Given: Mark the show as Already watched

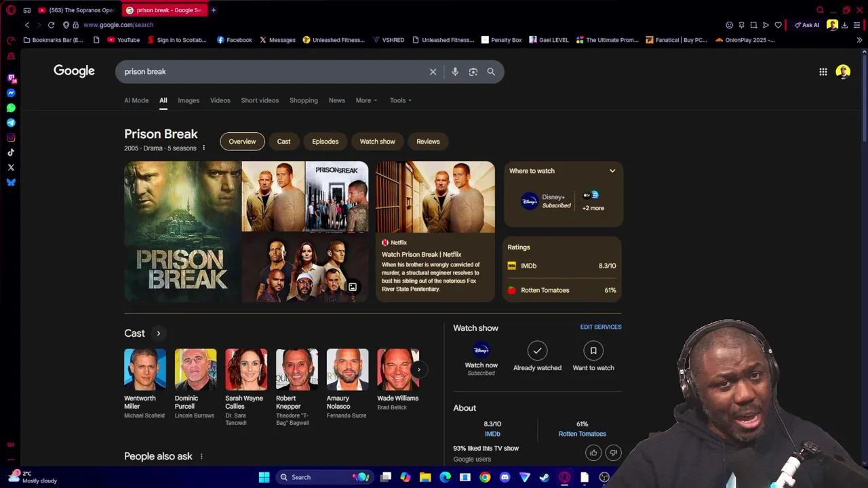Looking at the screenshot, I should [537, 357].
